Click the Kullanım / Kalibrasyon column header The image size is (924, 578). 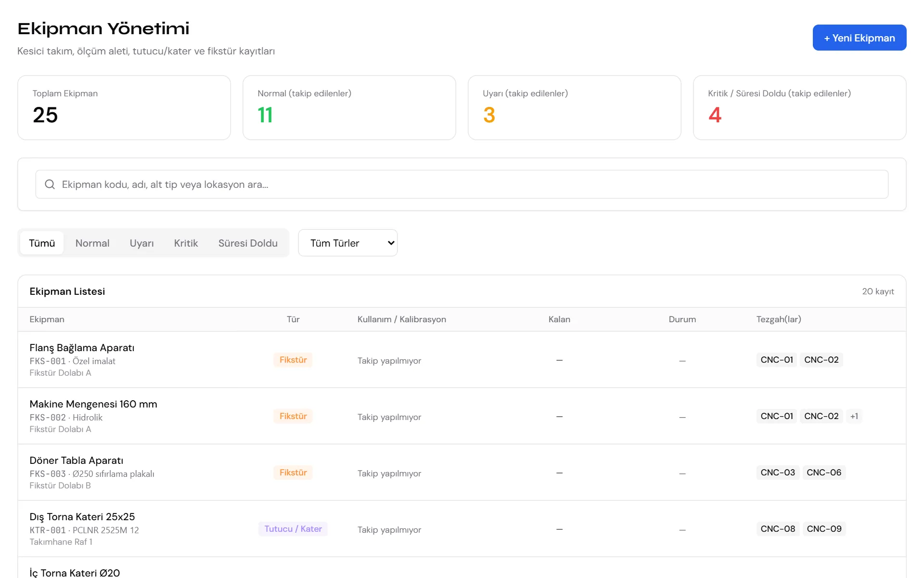pyautogui.click(x=402, y=319)
